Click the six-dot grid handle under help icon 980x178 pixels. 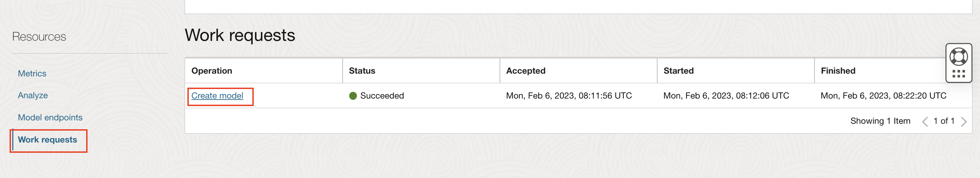[958, 74]
